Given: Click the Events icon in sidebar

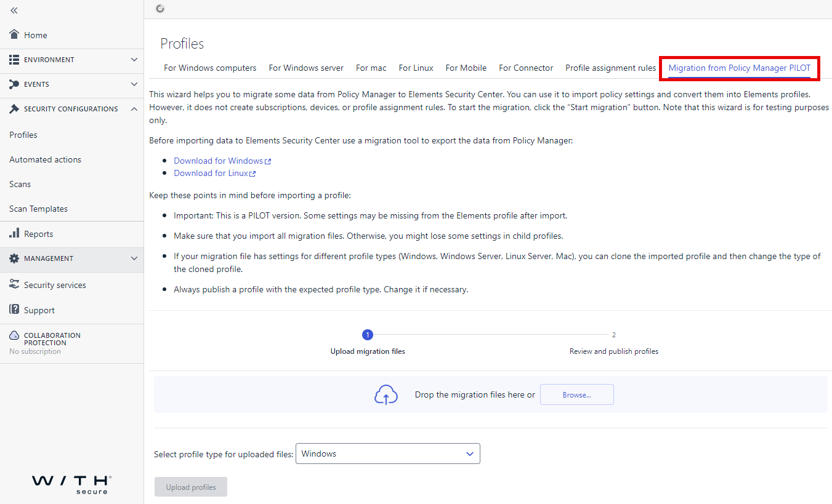Looking at the screenshot, I should coord(14,84).
